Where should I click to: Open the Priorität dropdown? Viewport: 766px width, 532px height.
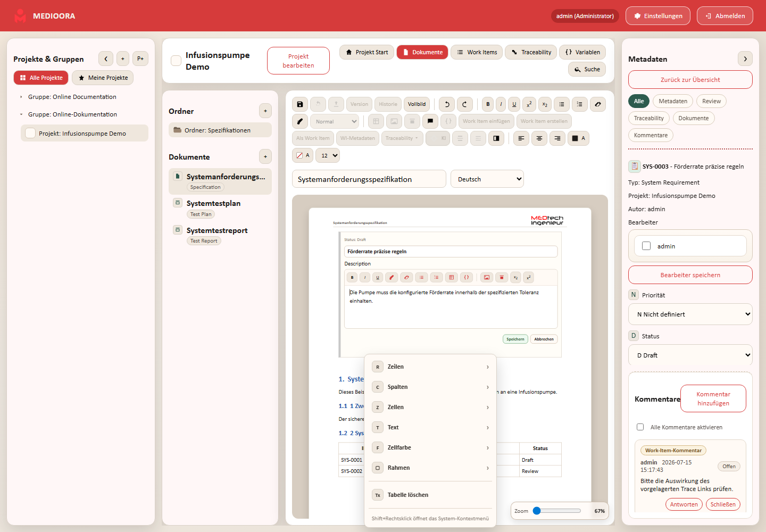pyautogui.click(x=690, y=314)
